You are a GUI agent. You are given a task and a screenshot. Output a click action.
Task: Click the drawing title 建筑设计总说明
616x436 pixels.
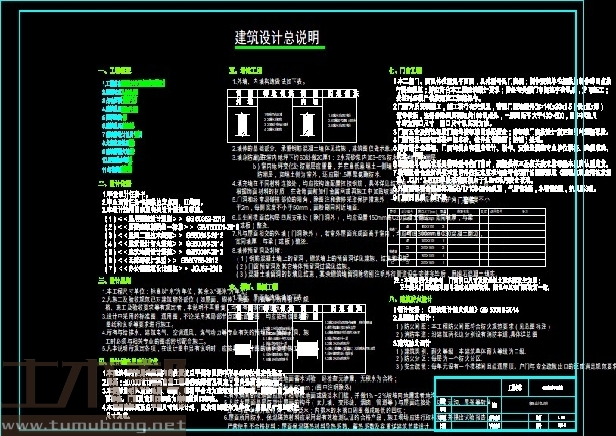(x=276, y=38)
